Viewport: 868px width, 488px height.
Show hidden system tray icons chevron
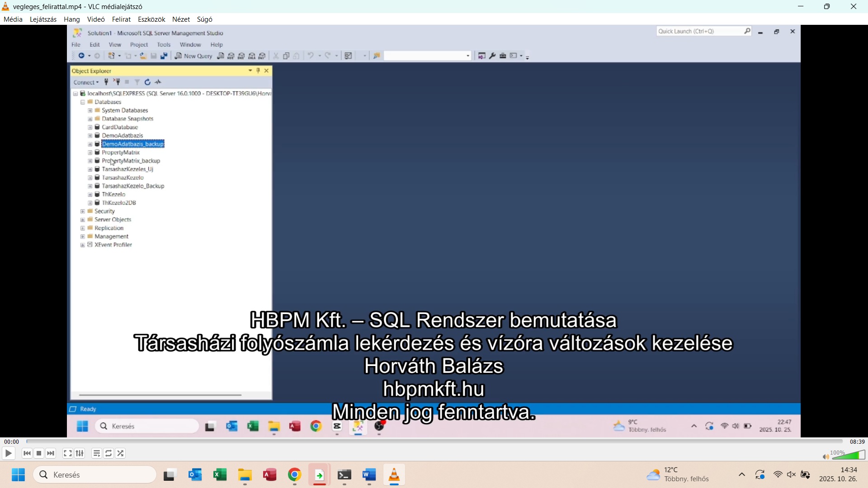[742, 475]
